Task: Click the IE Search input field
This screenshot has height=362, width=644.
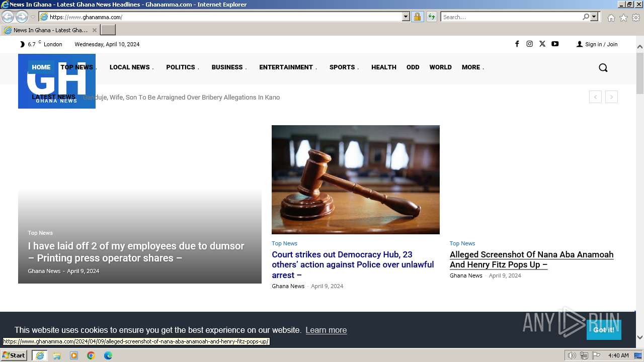Action: (x=511, y=17)
